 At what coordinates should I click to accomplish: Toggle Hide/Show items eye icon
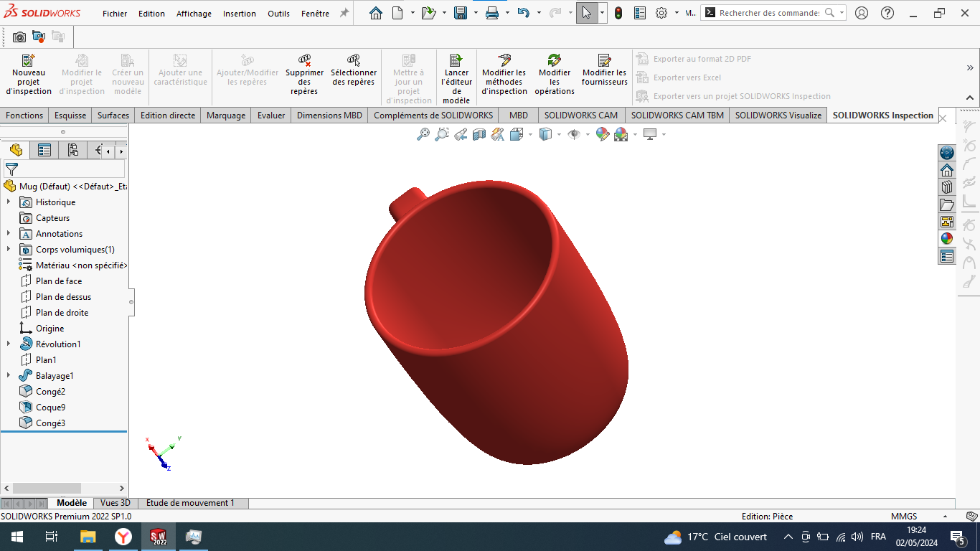pyautogui.click(x=573, y=134)
